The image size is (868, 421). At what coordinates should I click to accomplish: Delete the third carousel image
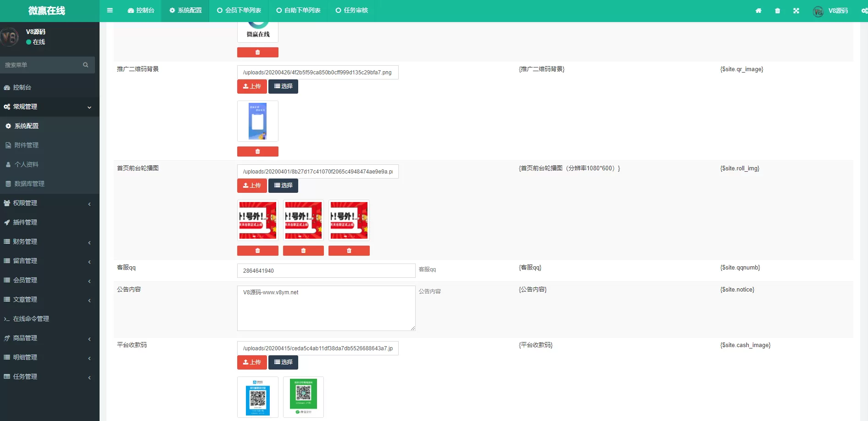[349, 251]
